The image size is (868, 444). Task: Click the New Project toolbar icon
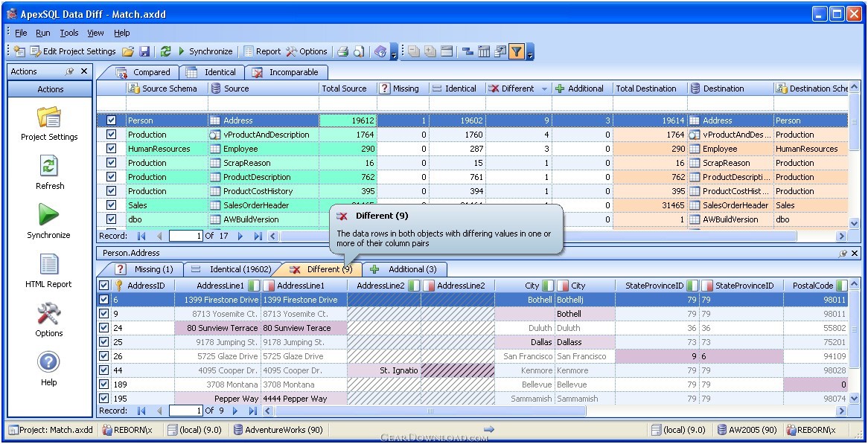pos(20,51)
